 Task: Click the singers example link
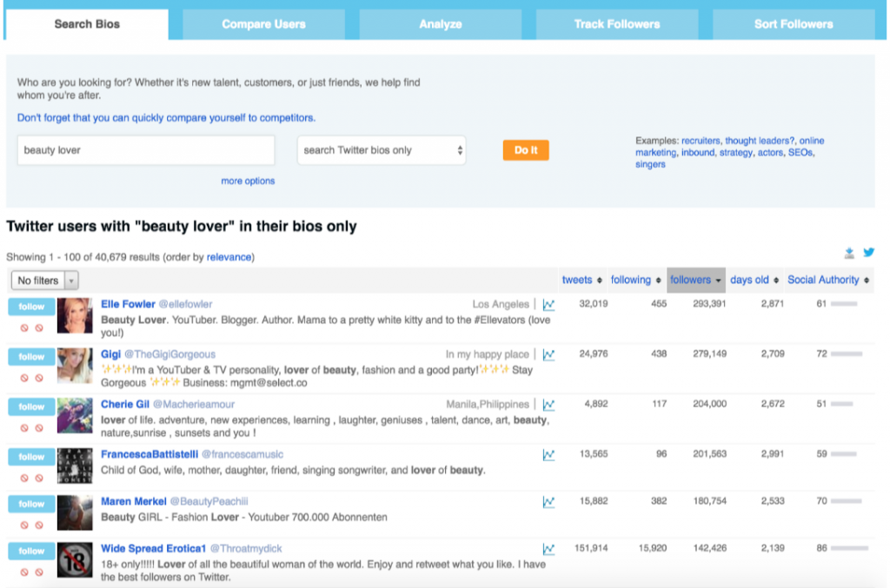(x=650, y=164)
